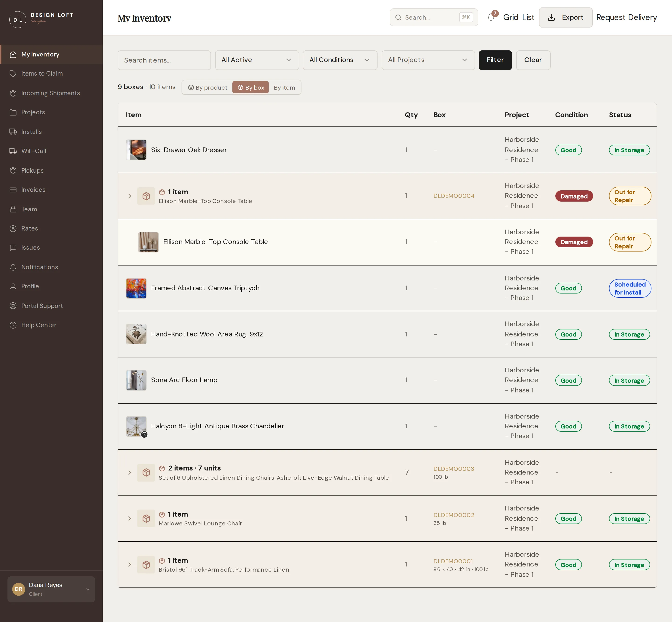This screenshot has width=672, height=622.
Task: Click the truck icon for Installs
Action: [x=13, y=132]
